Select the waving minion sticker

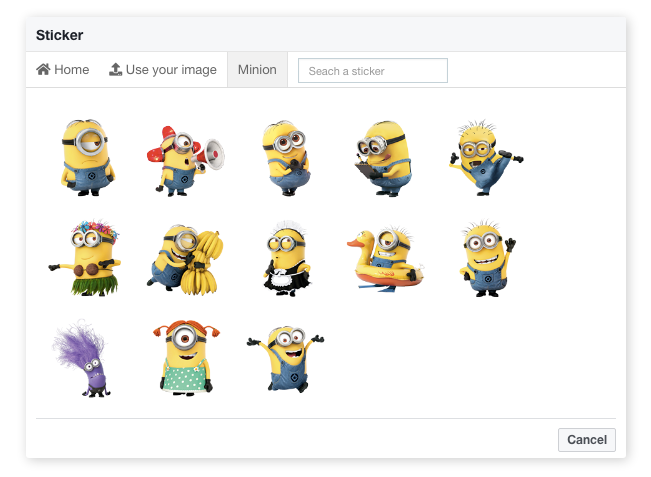click(x=487, y=258)
